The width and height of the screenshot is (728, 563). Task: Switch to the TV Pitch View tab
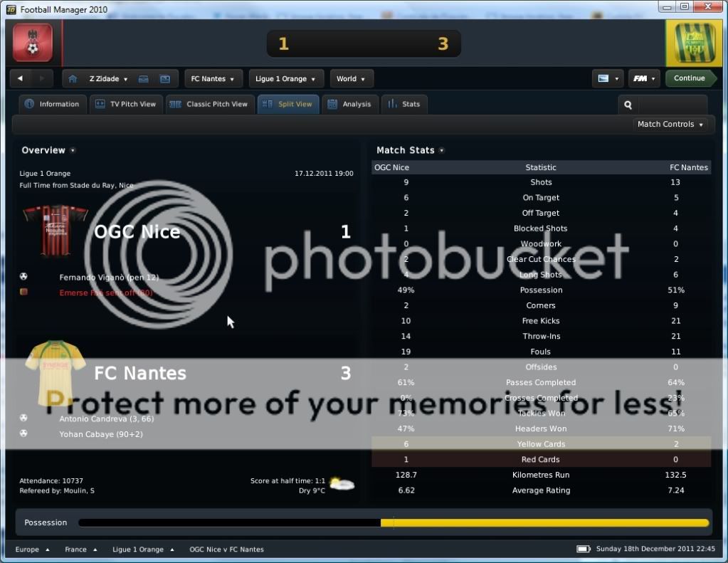126,104
